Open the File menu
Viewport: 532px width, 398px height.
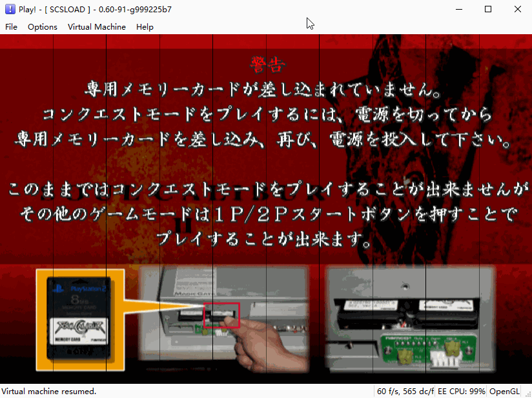coord(11,27)
